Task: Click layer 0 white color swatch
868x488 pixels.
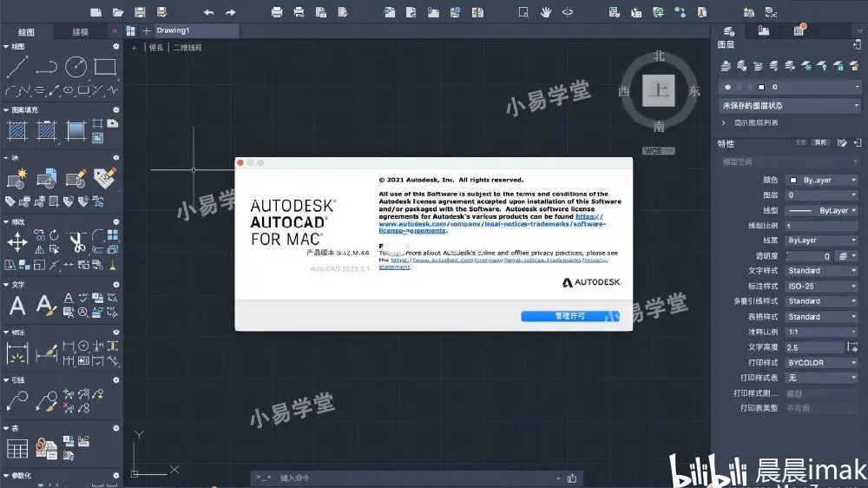Action: pyautogui.click(x=761, y=87)
